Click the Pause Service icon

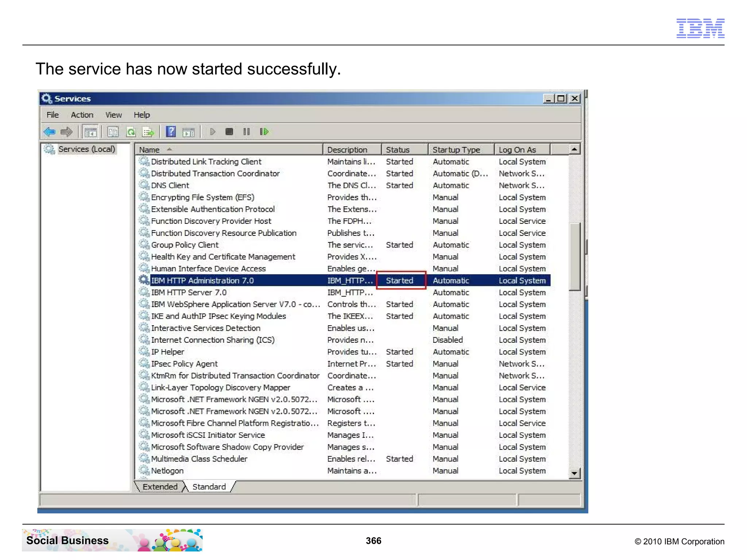(x=247, y=132)
